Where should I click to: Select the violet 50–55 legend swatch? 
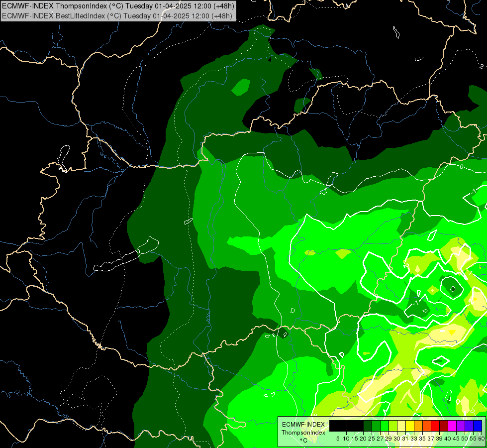pos(469,426)
